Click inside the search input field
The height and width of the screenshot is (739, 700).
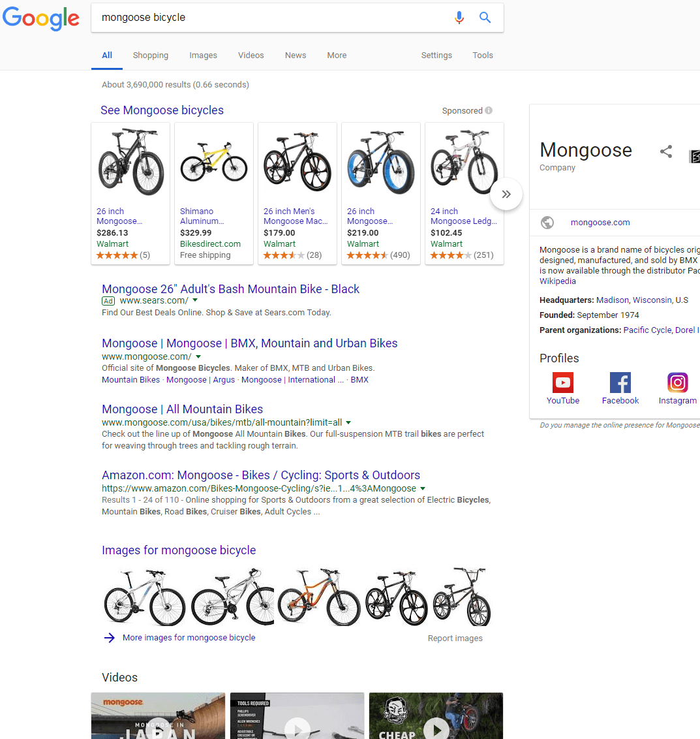tap(261, 18)
